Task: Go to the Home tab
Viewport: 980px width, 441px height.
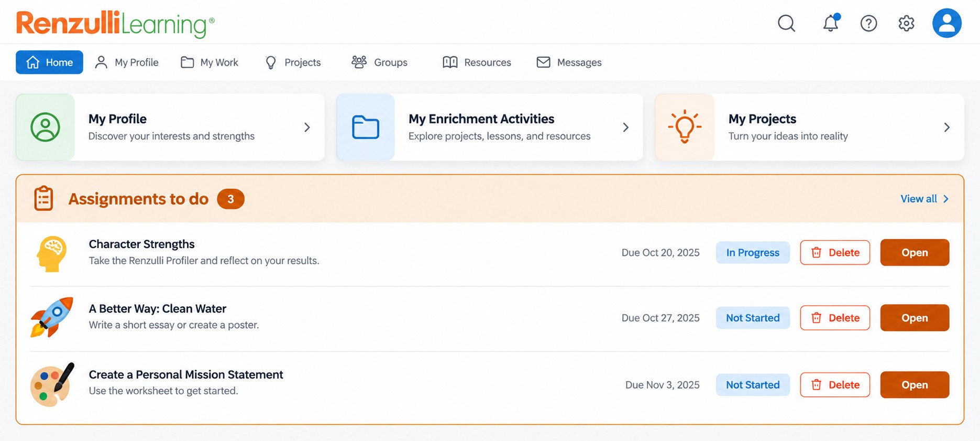Action: [49, 62]
